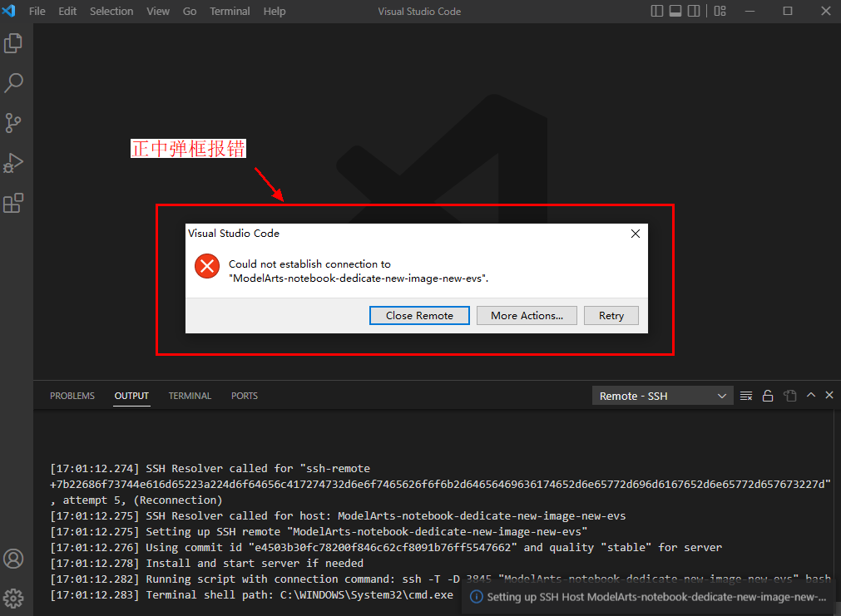Switch to the OUTPUT tab
Viewport: 841px width, 616px height.
[131, 396]
